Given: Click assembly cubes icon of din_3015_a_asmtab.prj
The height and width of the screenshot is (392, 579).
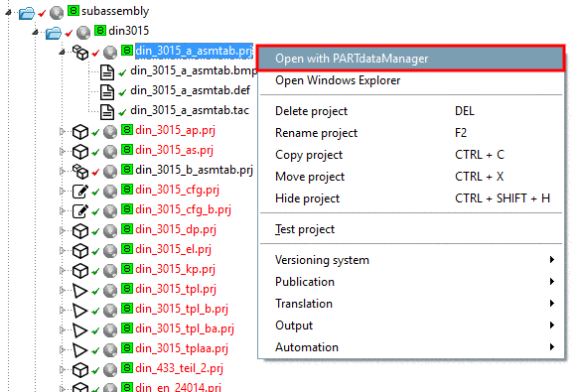Looking at the screenshot, I should pos(80,53).
